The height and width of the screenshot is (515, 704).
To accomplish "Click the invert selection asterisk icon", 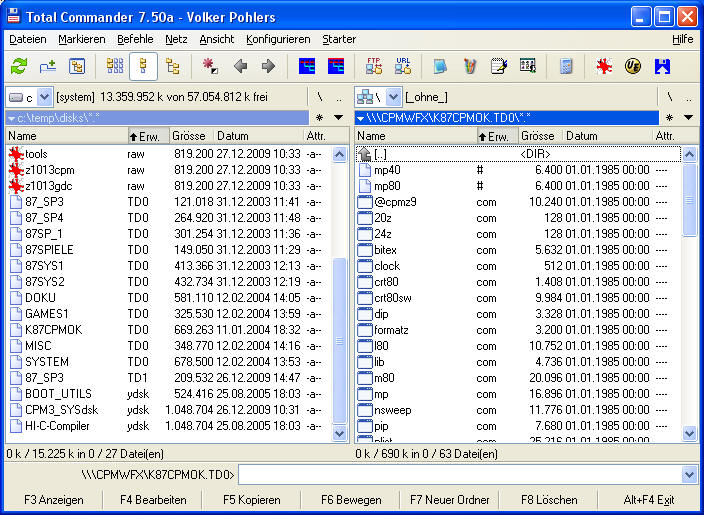I will 210,66.
